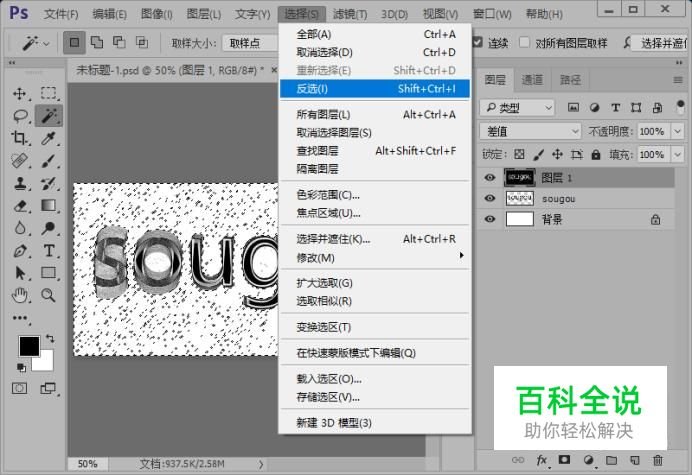Expand the 修改(M) submenu
The height and width of the screenshot is (475, 692).
[375, 257]
